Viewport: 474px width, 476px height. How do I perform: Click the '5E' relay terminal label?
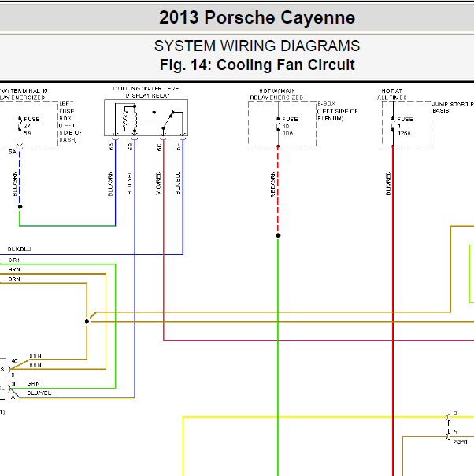click(178, 146)
